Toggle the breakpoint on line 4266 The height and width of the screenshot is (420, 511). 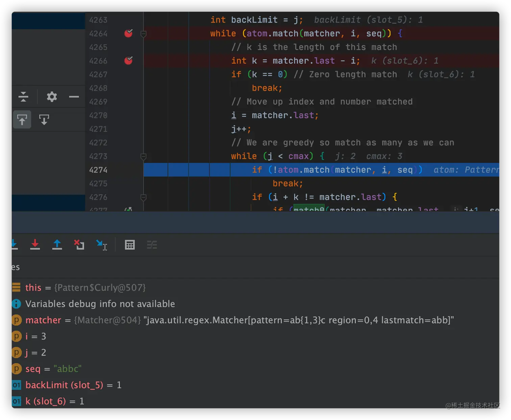[128, 60]
